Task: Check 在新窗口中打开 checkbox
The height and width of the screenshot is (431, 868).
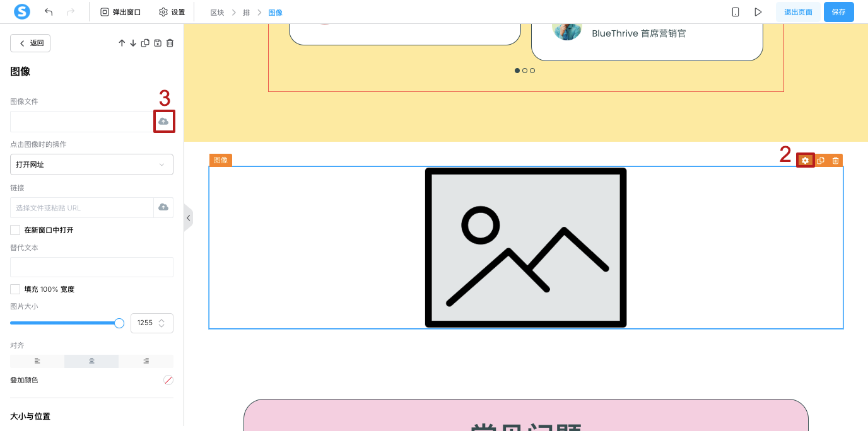Action: (15, 230)
